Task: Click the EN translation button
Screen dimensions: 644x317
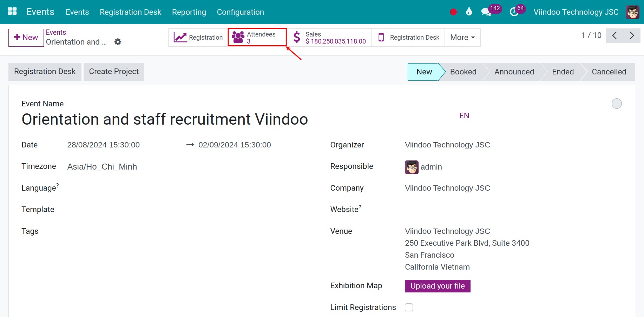Action: tap(464, 116)
